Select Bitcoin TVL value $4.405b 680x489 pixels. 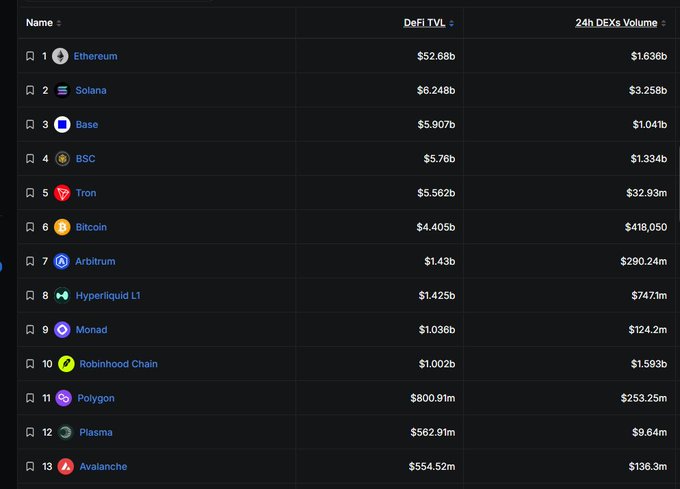tap(436, 227)
